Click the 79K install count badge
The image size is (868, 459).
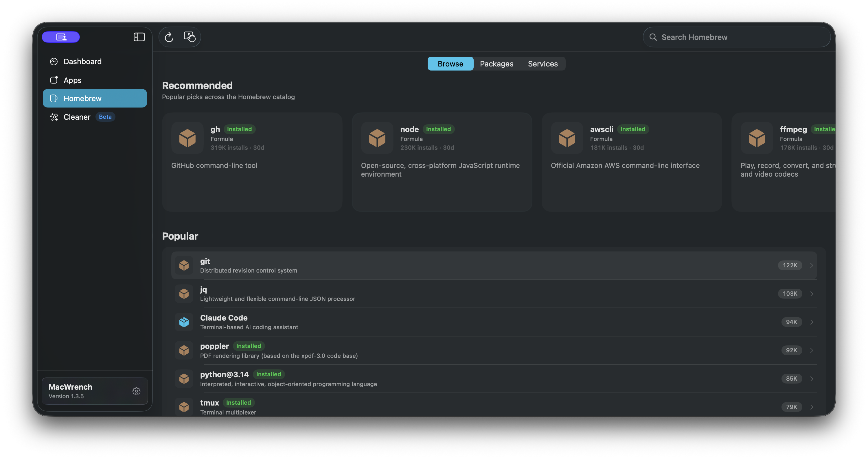coord(792,407)
